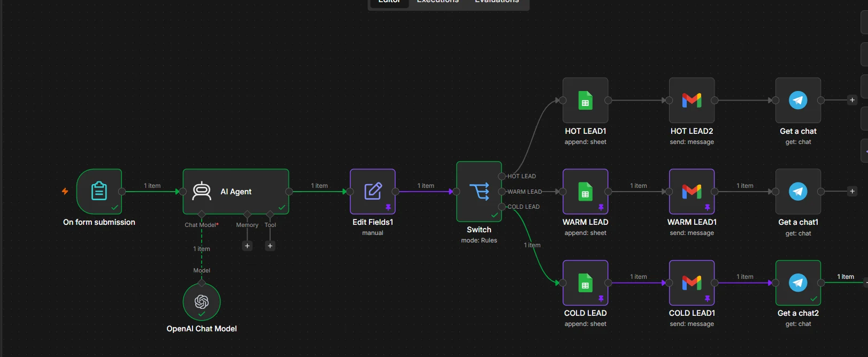The width and height of the screenshot is (868, 357).
Task: Open the Get a chat1 Telegram node
Action: tap(798, 192)
